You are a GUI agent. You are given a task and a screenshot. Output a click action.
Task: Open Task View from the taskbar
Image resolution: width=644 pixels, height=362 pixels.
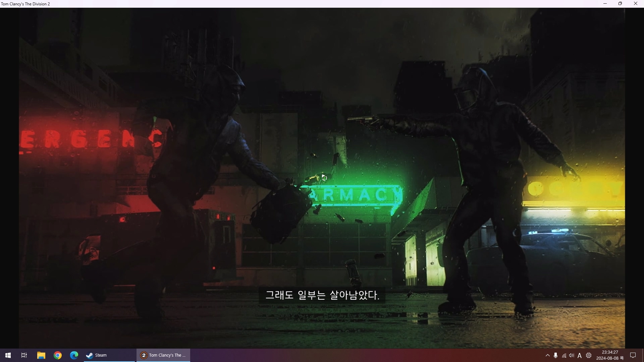24,355
